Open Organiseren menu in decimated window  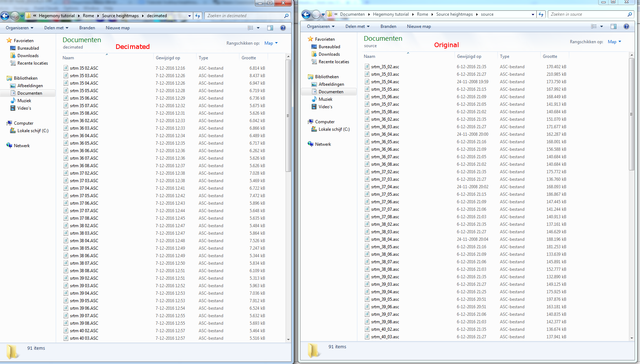(x=20, y=28)
